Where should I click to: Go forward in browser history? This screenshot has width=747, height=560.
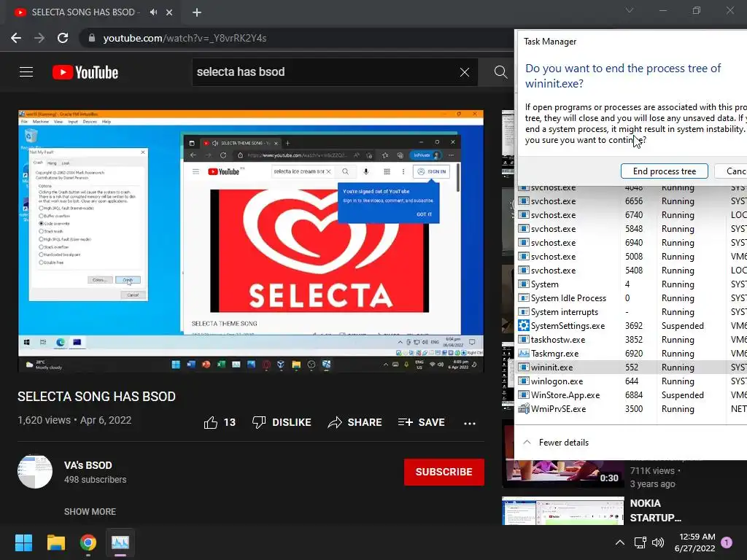click(x=39, y=38)
